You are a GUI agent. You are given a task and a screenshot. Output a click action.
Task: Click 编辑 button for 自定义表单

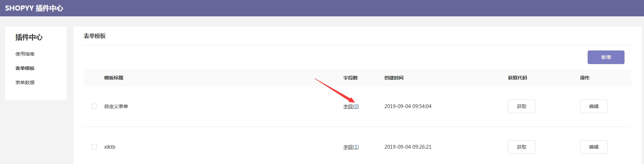[x=593, y=106]
